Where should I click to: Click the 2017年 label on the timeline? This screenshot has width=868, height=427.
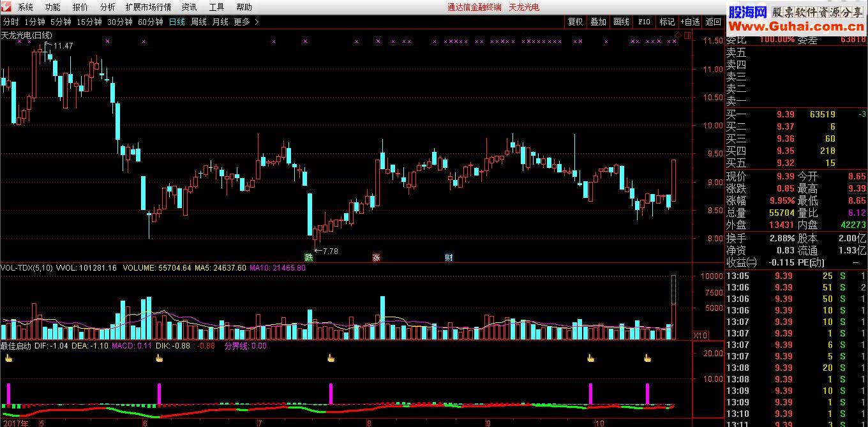(x=15, y=423)
